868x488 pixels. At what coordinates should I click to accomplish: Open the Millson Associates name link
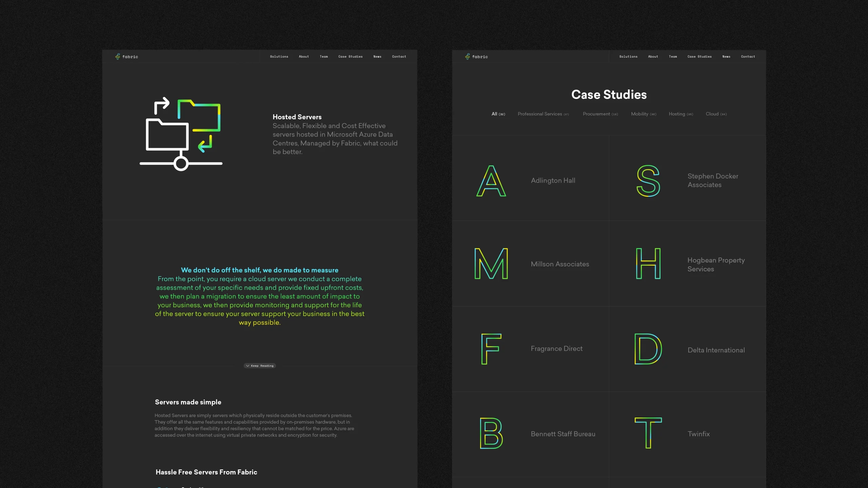[x=560, y=264]
